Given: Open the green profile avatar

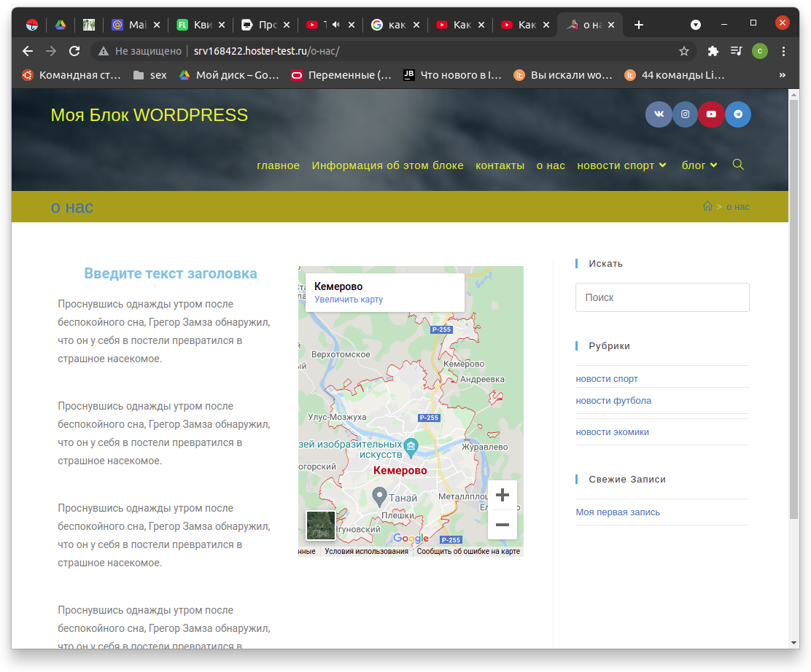Looking at the screenshot, I should (760, 51).
